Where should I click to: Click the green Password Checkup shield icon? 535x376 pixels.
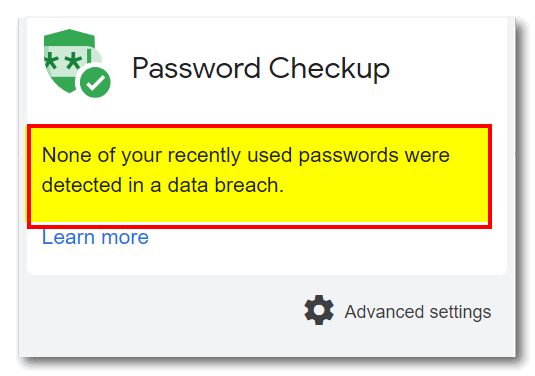point(77,63)
